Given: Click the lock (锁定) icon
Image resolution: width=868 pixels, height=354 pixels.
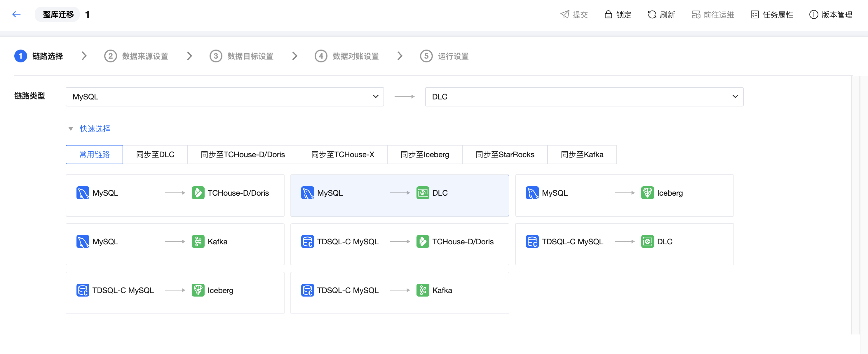Looking at the screenshot, I should click(608, 15).
